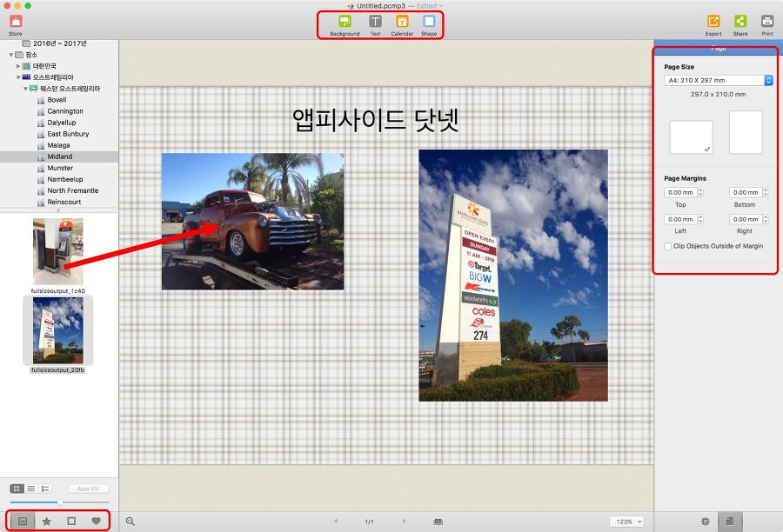The height and width of the screenshot is (532, 783).
Task: Open the heart favorites panel
Action: tap(96, 521)
